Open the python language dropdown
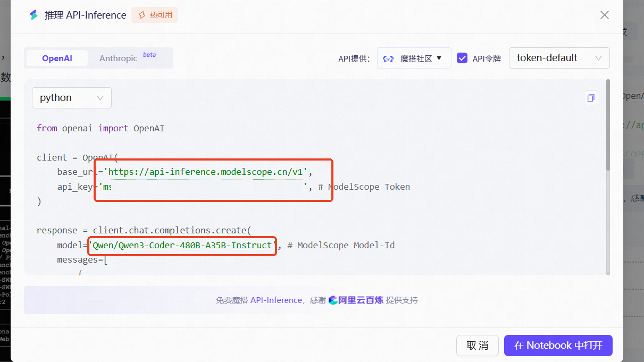The height and width of the screenshot is (362, 644). pos(72,98)
